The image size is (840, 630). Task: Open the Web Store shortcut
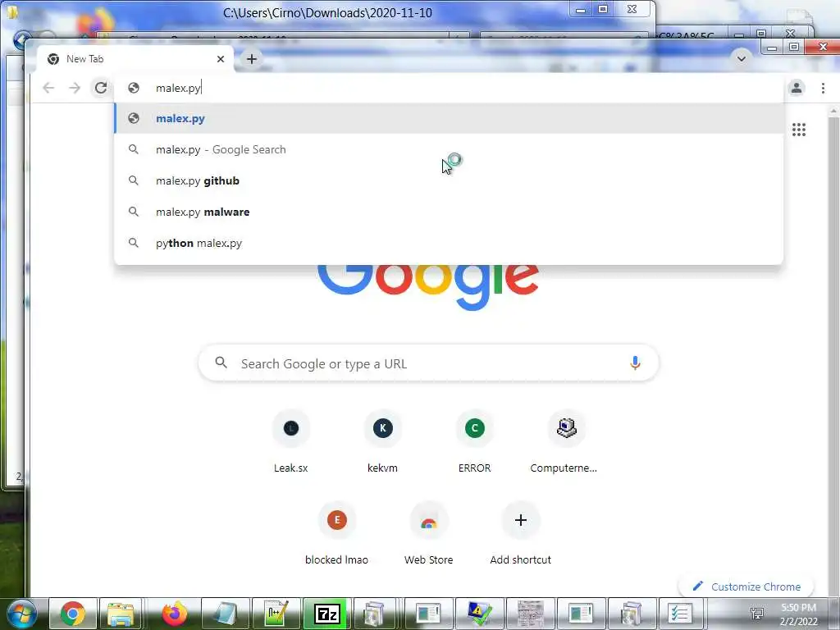(x=428, y=533)
